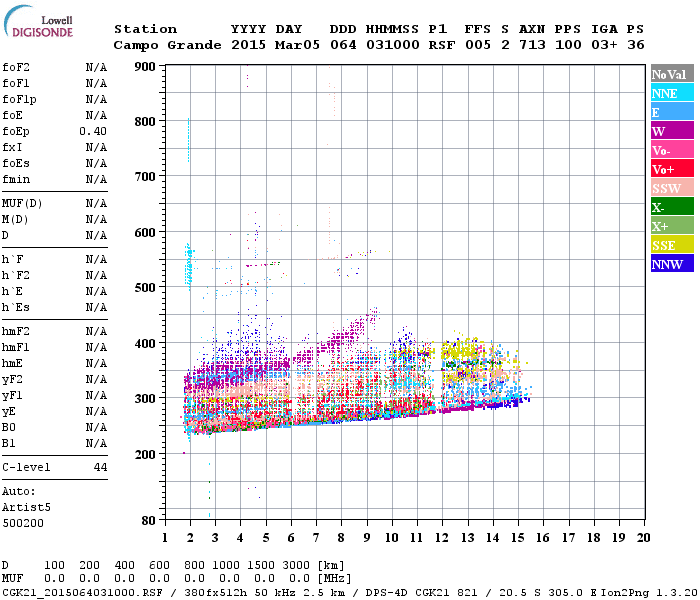Click the 5 MHz frequency axis label
The width and height of the screenshot is (700, 600).
[x=266, y=538]
